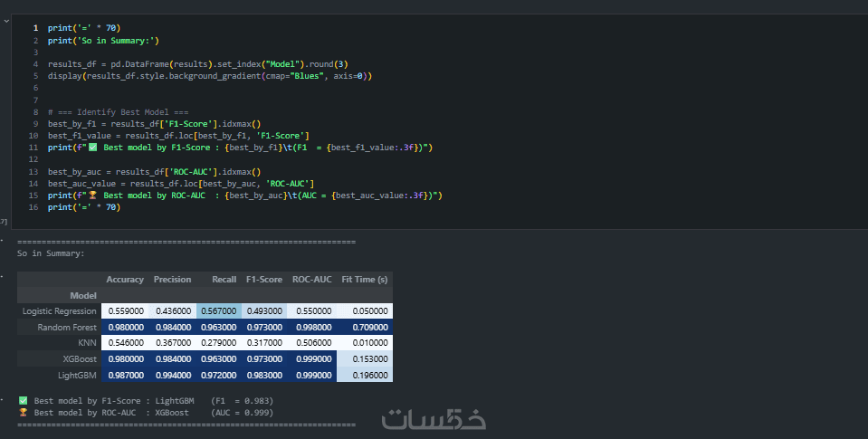
Task: Click Random Forest accuracy 0.980000
Action: pos(125,327)
